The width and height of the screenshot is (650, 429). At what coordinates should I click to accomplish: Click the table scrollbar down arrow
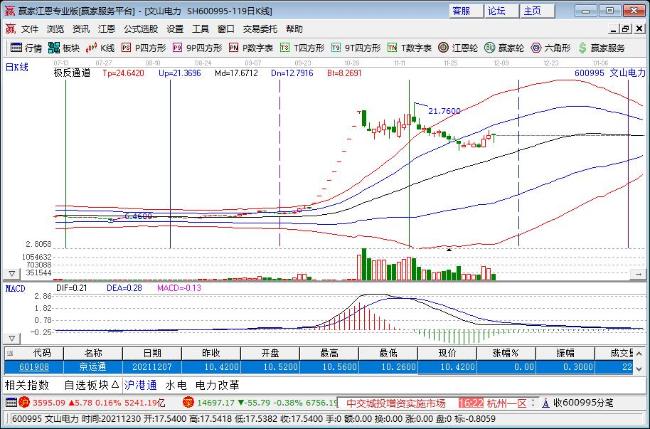coord(639,368)
